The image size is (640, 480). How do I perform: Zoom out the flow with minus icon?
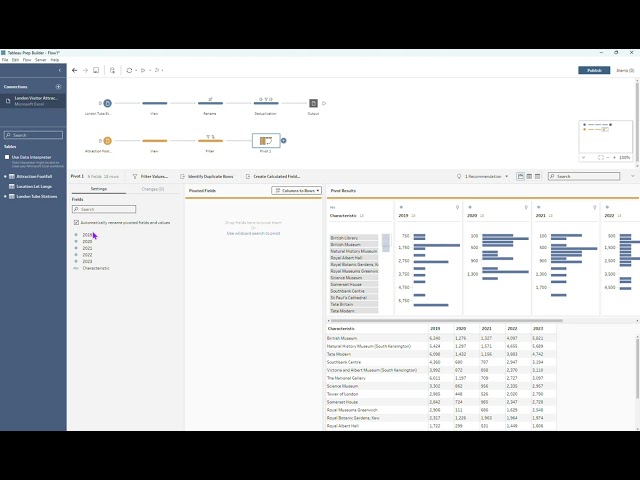click(608, 158)
